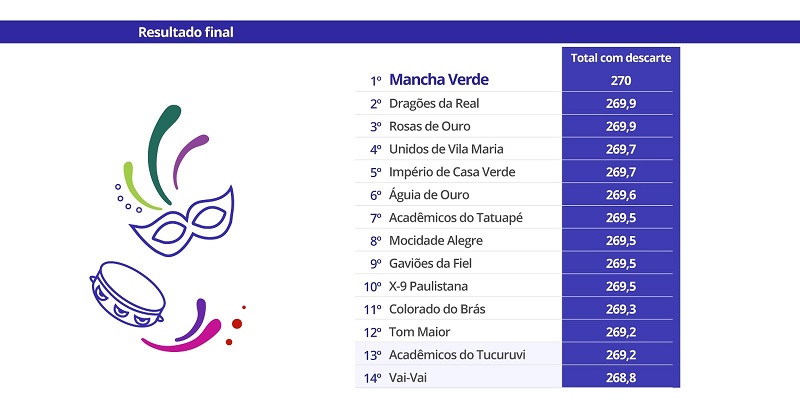This screenshot has height=411, width=800.
Task: Select first place Mancha Verde
Action: (x=439, y=80)
